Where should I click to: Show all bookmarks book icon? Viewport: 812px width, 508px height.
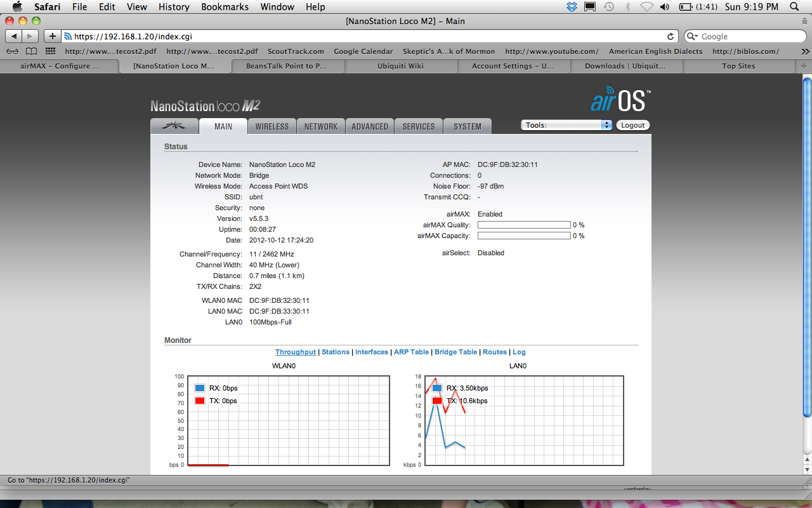(31, 51)
